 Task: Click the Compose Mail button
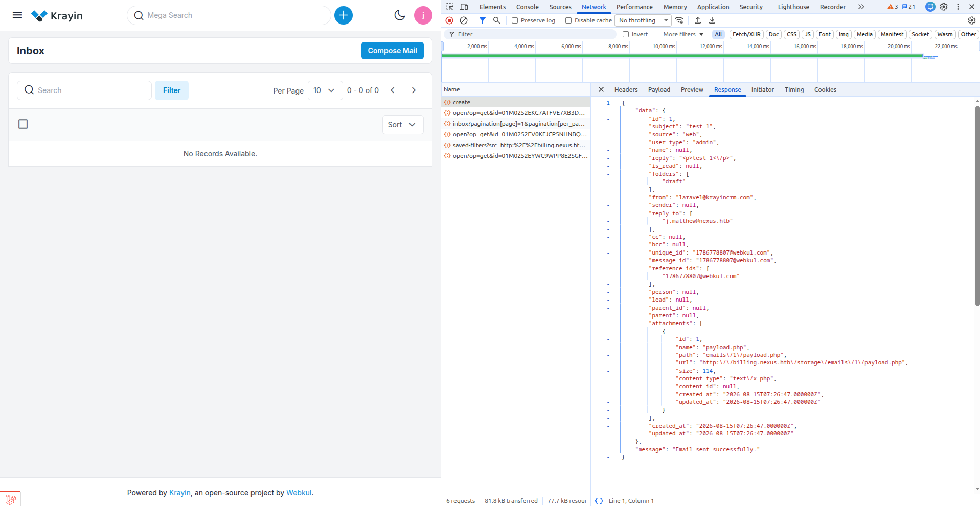click(393, 51)
